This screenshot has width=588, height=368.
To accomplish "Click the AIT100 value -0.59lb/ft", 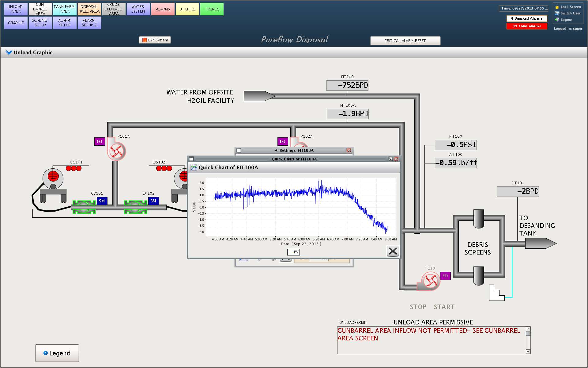I will (x=456, y=163).
